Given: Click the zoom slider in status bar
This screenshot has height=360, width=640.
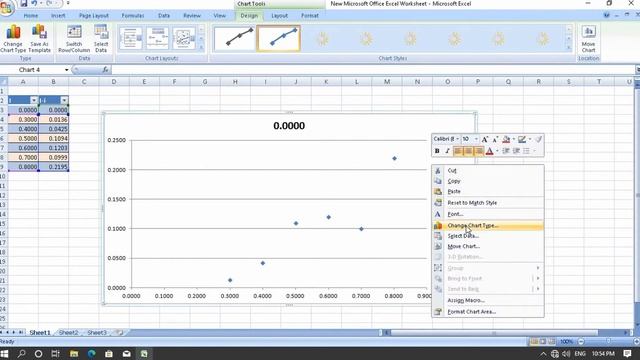Looking at the screenshot, I should pos(608,341).
